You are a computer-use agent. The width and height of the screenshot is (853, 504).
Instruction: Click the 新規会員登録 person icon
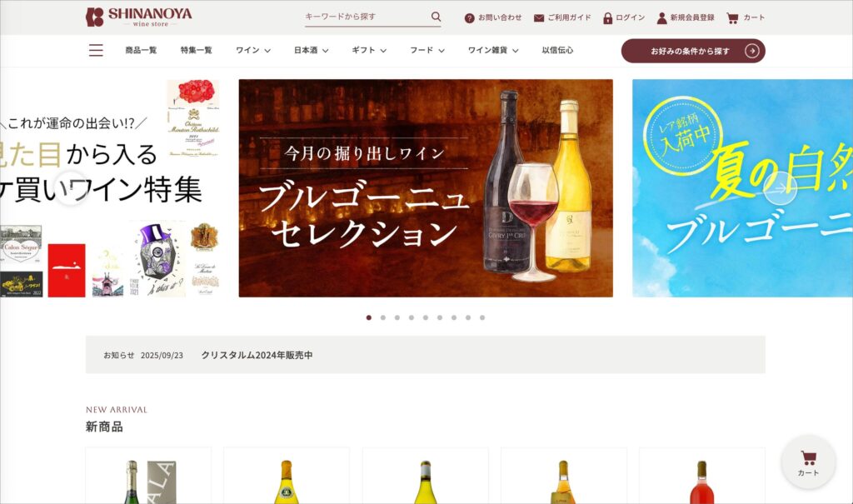coord(662,17)
